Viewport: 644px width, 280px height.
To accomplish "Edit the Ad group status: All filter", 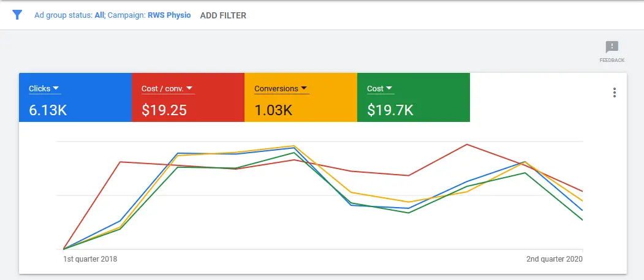I will [69, 15].
